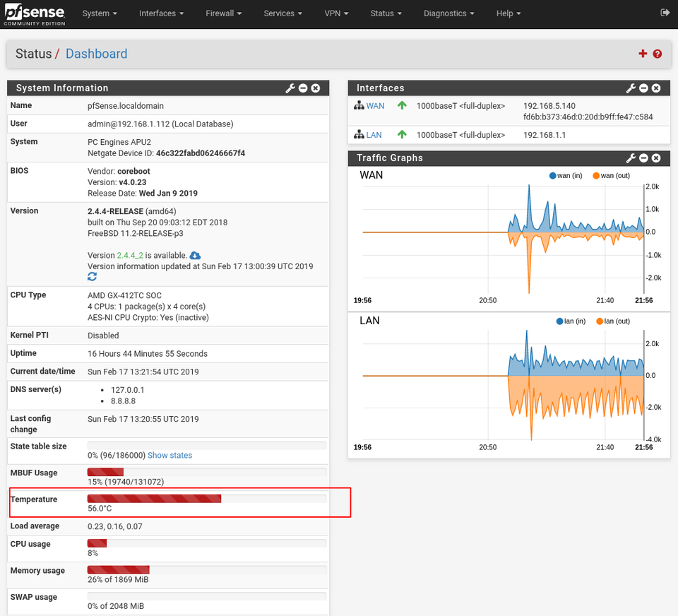678x616 pixels.
Task: Open the LAN interface link
Action: [374, 135]
